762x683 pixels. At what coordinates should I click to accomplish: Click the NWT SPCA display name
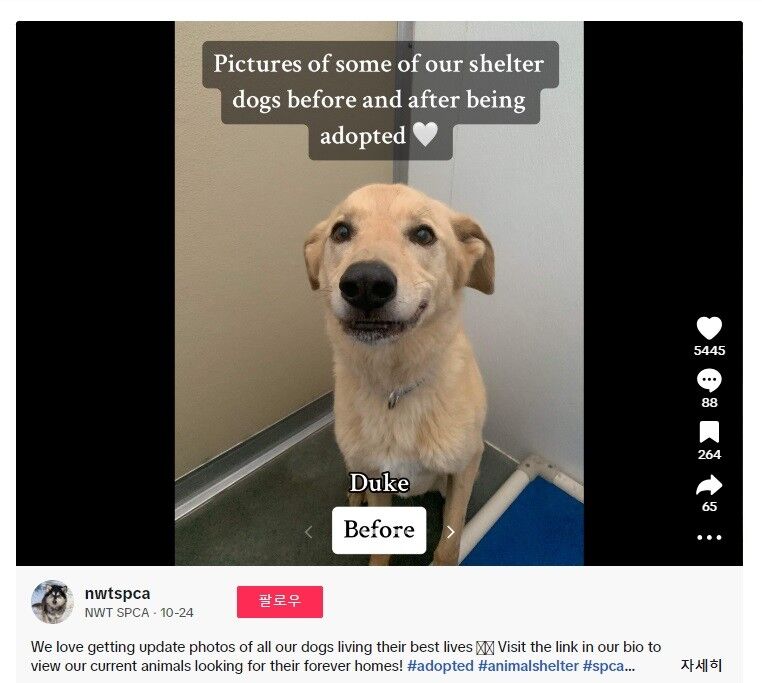click(117, 613)
